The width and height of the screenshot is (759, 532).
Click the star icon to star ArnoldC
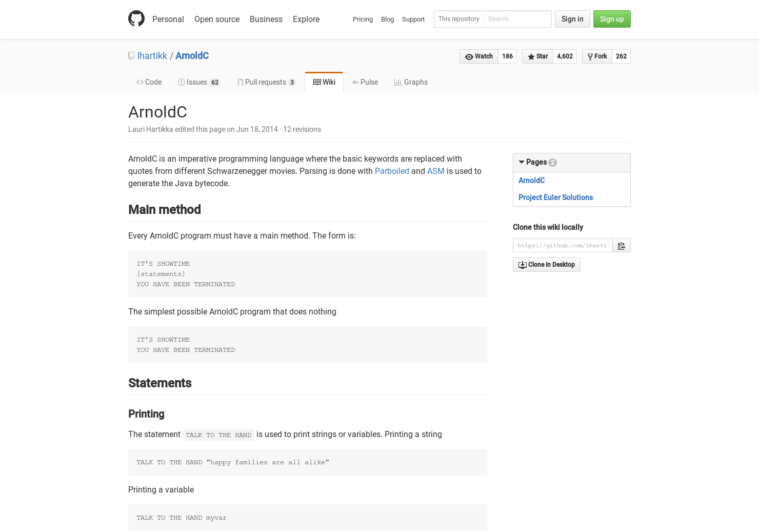531,56
